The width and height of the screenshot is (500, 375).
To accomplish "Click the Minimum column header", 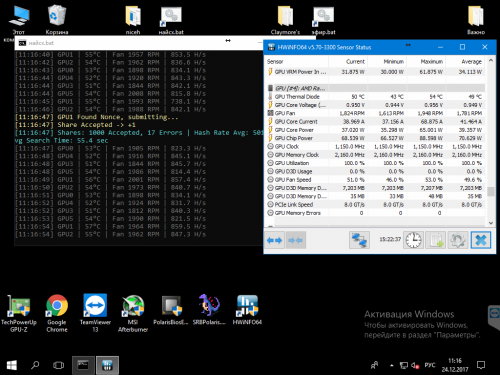I will tap(387, 61).
